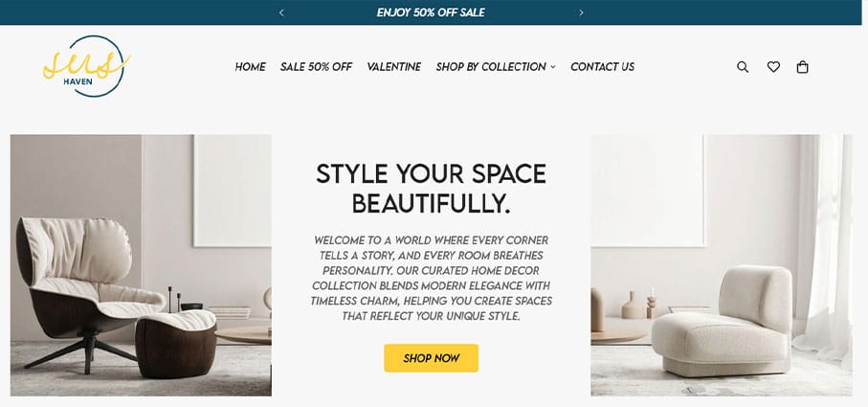Open Shop By Collection menu label
Image resolution: width=868 pixels, height=407 pixels.
click(x=491, y=67)
